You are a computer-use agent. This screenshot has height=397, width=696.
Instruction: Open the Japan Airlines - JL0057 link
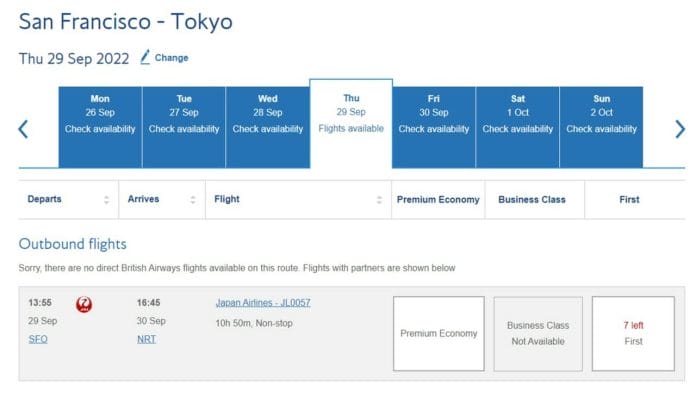click(x=263, y=303)
